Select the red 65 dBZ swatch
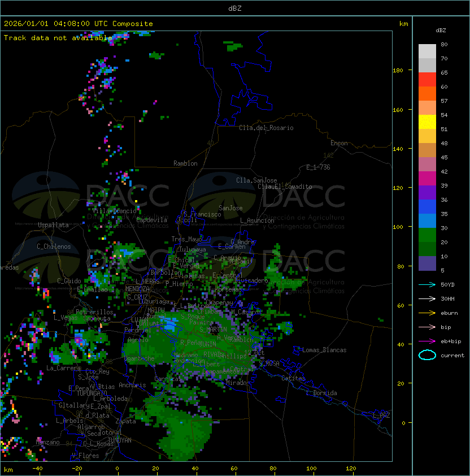This screenshot has width=470, height=476. [x=427, y=79]
